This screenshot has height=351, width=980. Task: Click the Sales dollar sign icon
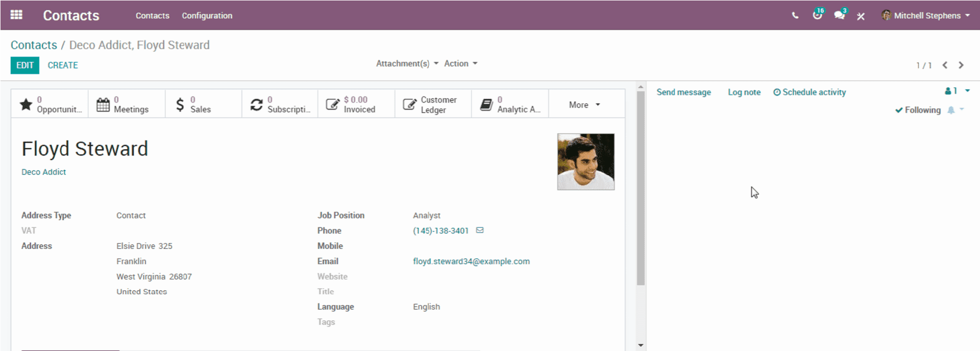(x=180, y=104)
